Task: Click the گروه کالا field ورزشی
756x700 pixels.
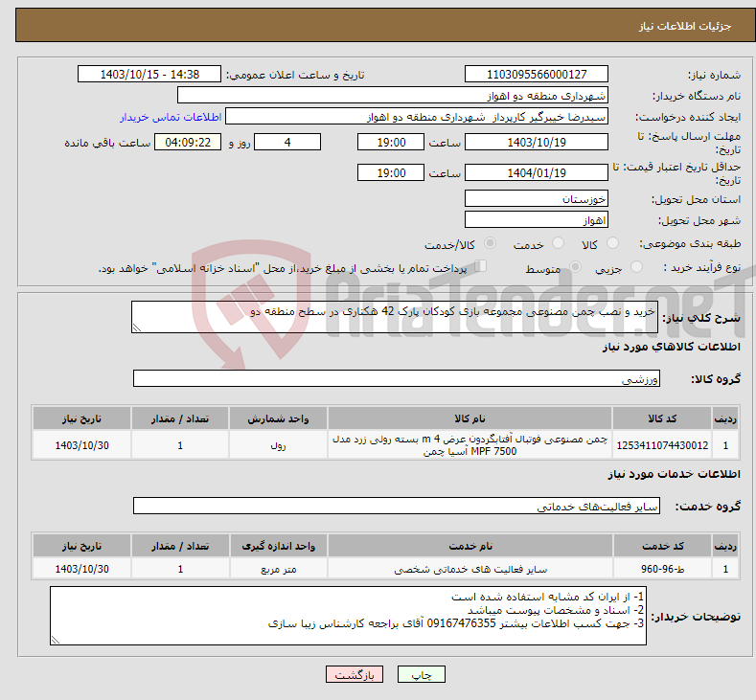Action: click(397, 378)
